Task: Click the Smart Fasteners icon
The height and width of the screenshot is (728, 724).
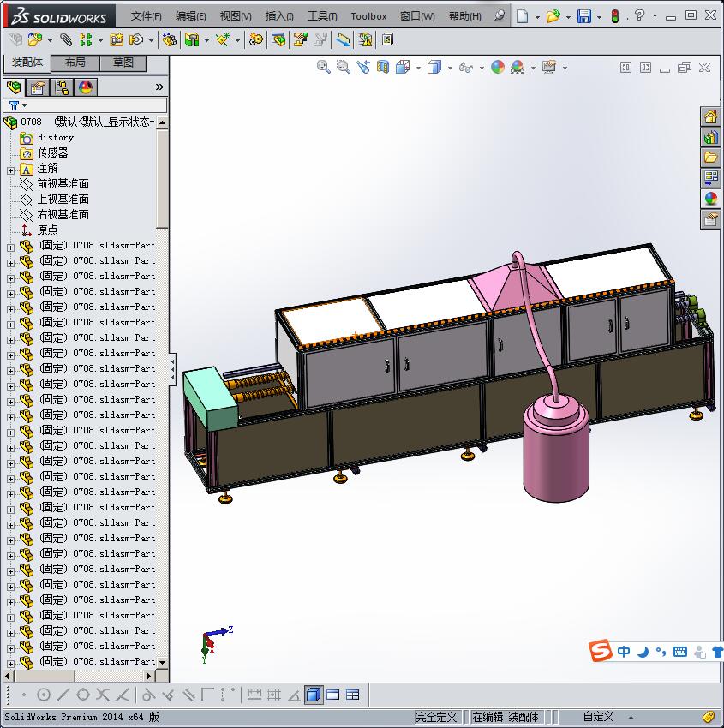Action: [x=117, y=40]
